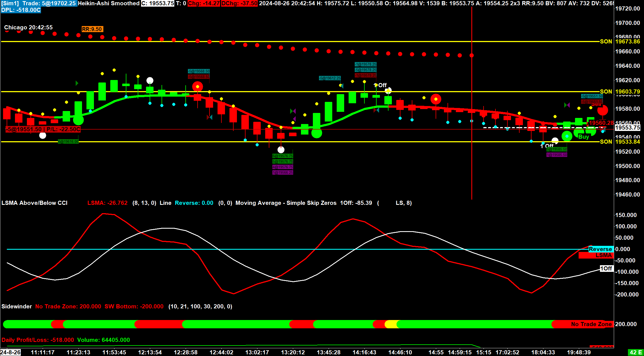Screen dimensions: 644x356
Task: Click the LSMA Above/Below CCI study title
Action: click(x=35, y=203)
